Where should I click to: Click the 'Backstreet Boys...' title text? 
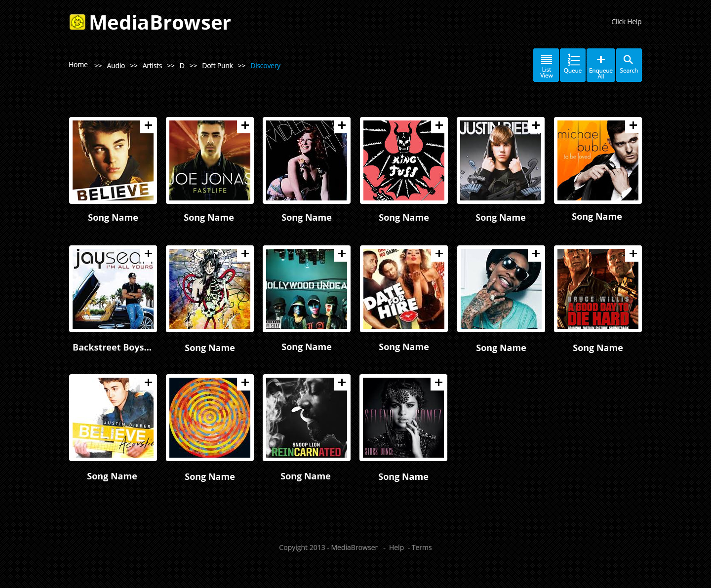(x=112, y=348)
